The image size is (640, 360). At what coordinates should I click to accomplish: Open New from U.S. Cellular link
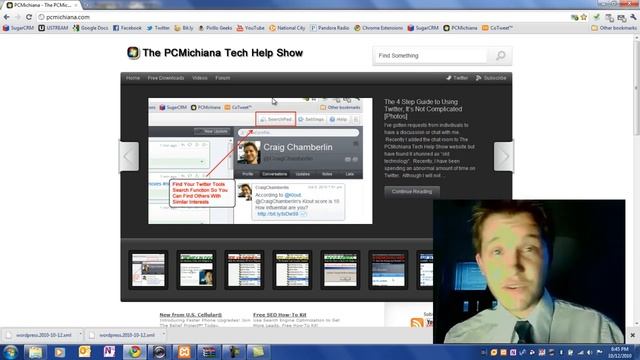pyautogui.click(x=191, y=315)
